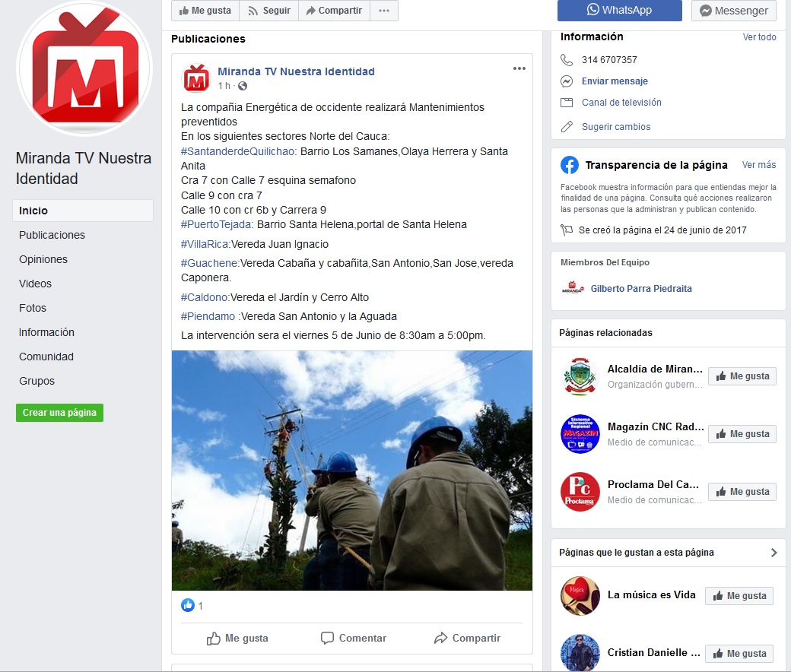Click the green Crear una página button

(59, 412)
